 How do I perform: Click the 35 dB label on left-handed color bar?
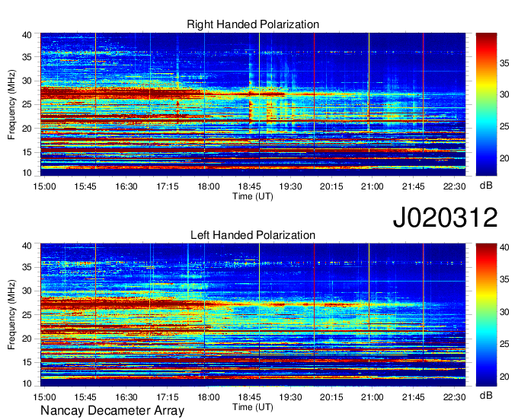click(504, 280)
